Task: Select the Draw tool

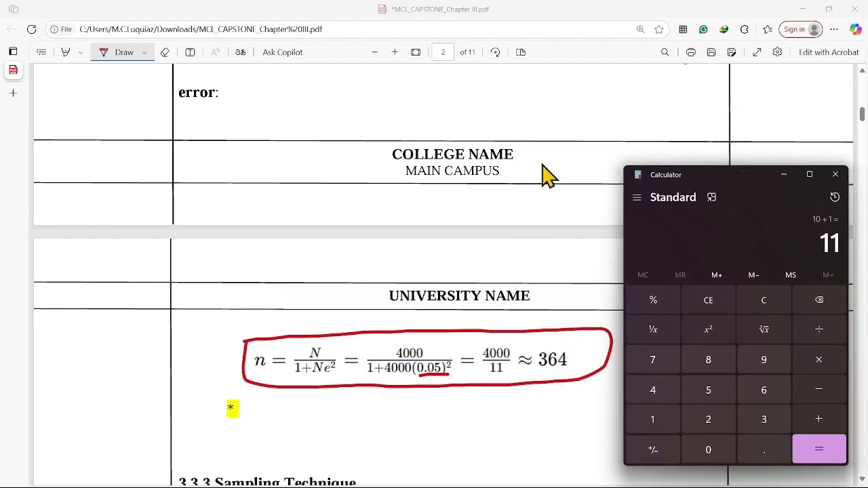Action: tap(118, 52)
